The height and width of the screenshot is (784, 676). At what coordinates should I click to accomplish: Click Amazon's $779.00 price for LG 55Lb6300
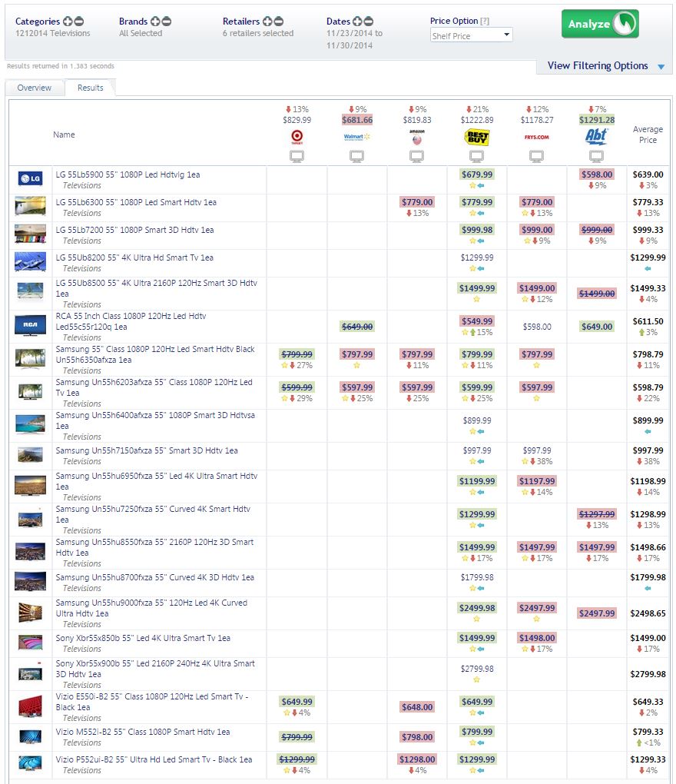[x=417, y=202]
